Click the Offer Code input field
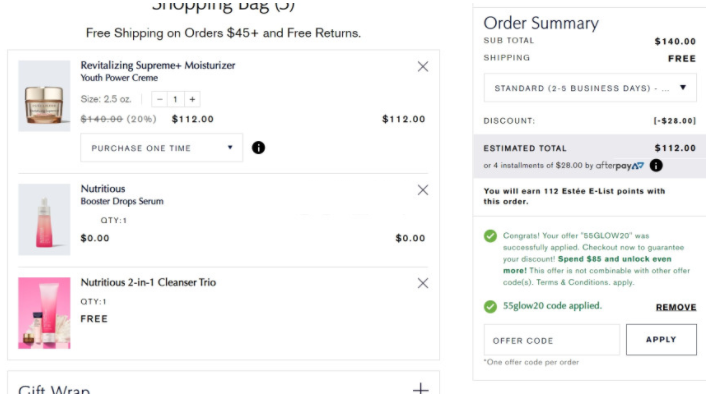714x400 pixels. 552,340
